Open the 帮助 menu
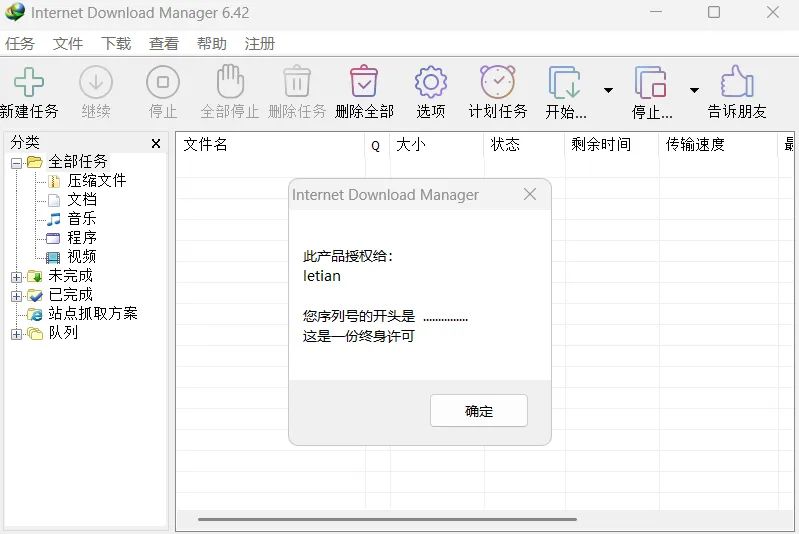799x534 pixels. 211,44
